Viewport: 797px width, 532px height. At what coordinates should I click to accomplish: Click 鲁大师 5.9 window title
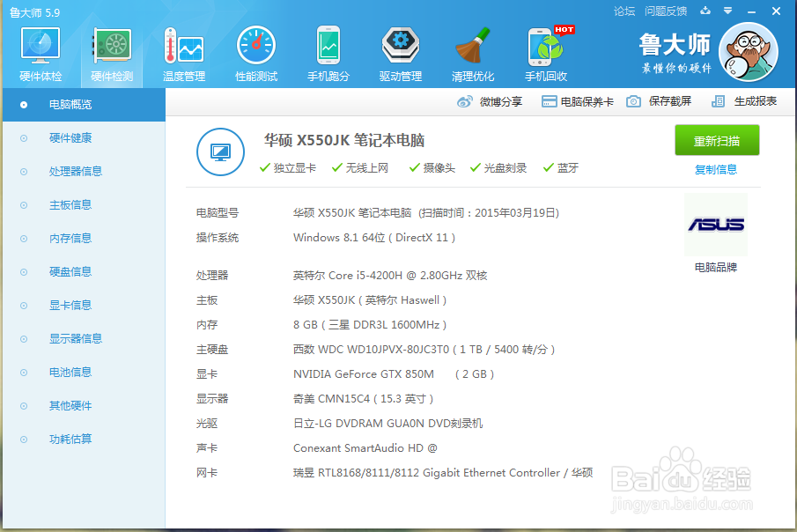coord(35,12)
